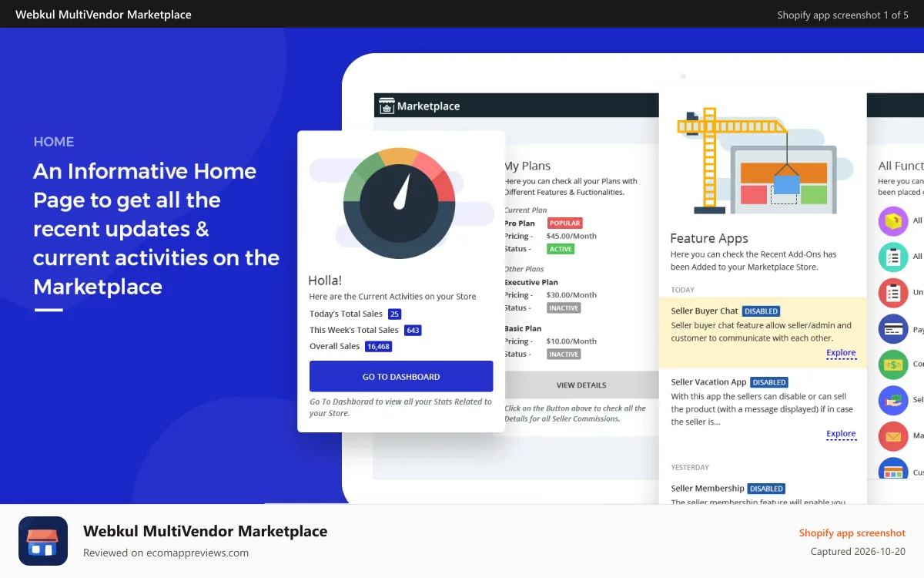Click the 'YESTERDAY' section label

click(690, 467)
